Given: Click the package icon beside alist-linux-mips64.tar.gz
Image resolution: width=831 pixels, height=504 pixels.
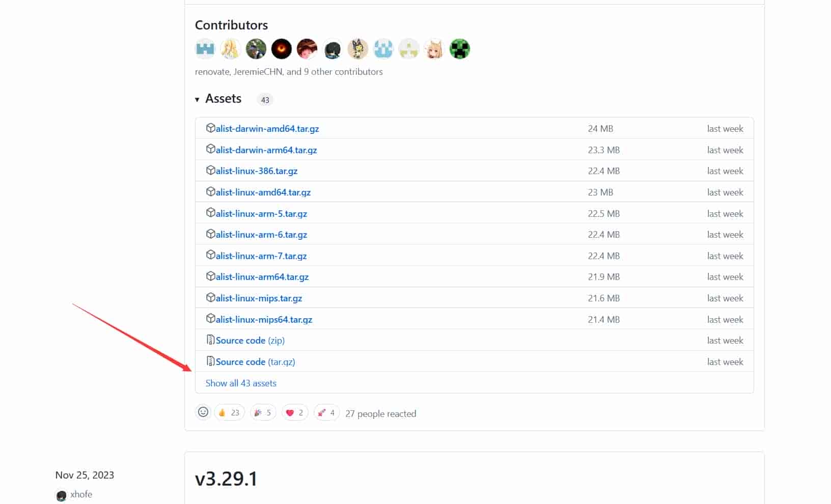Looking at the screenshot, I should [x=210, y=319].
